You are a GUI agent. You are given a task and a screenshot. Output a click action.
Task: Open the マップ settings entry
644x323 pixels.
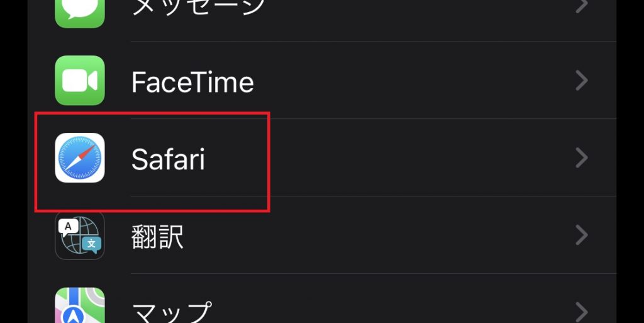point(172,312)
